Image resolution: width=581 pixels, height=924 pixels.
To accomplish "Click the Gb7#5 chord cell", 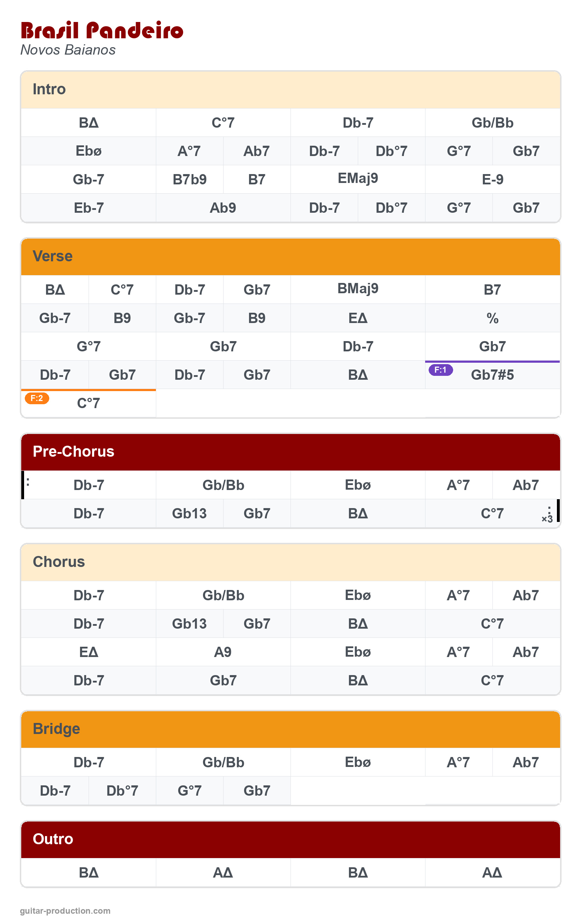I will (492, 375).
